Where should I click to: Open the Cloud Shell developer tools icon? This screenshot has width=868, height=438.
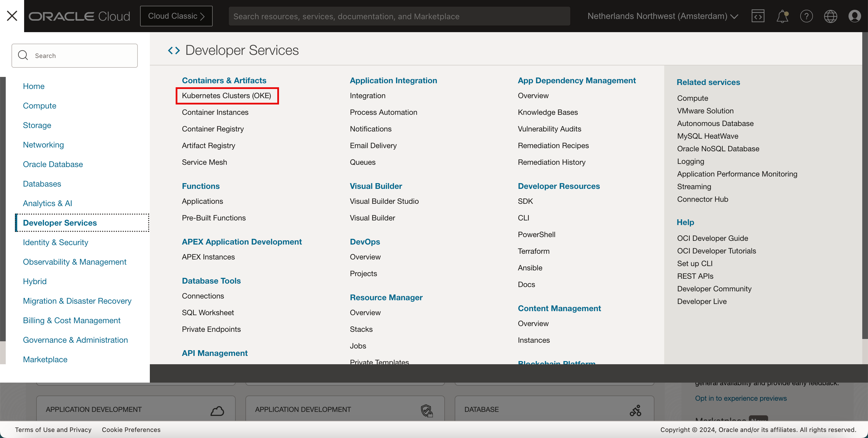(757, 16)
